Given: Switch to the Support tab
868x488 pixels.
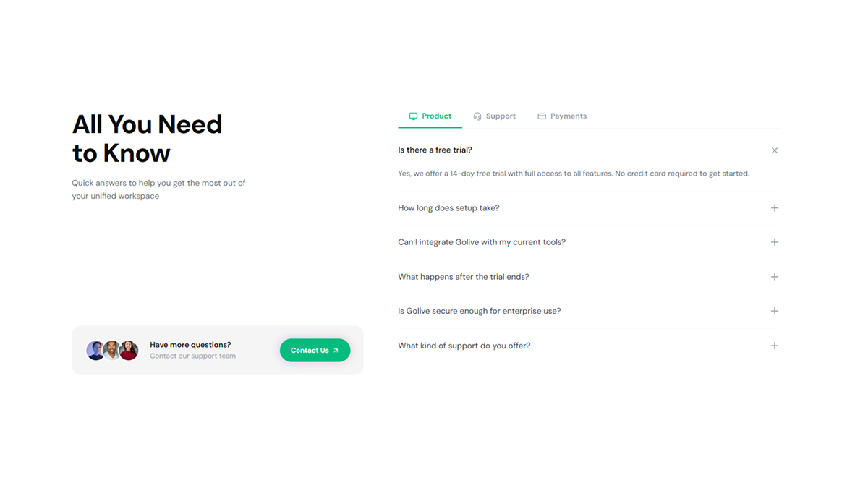Looking at the screenshot, I should click(x=495, y=116).
